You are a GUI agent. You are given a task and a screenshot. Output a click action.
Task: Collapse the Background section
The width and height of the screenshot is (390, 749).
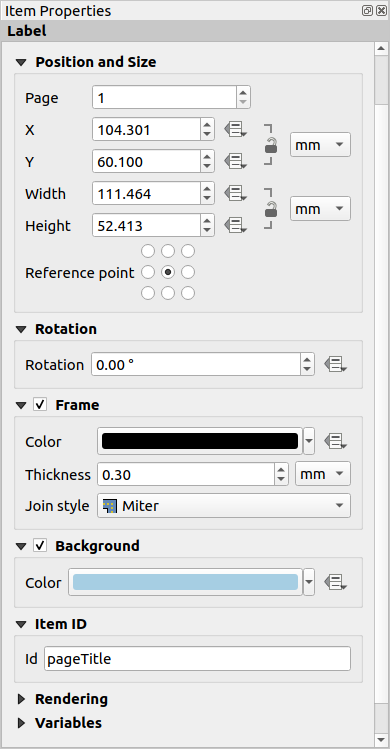(21, 546)
